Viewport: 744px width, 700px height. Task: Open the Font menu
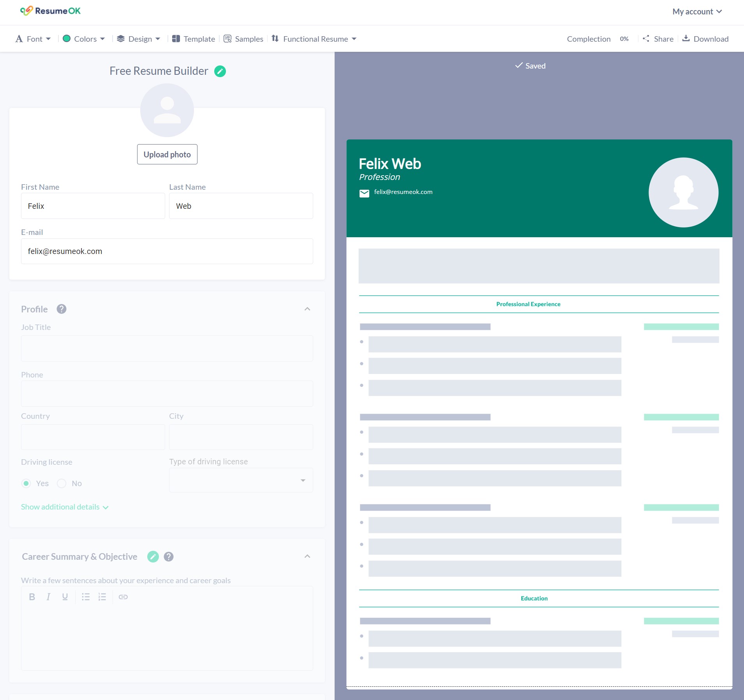[x=33, y=39]
